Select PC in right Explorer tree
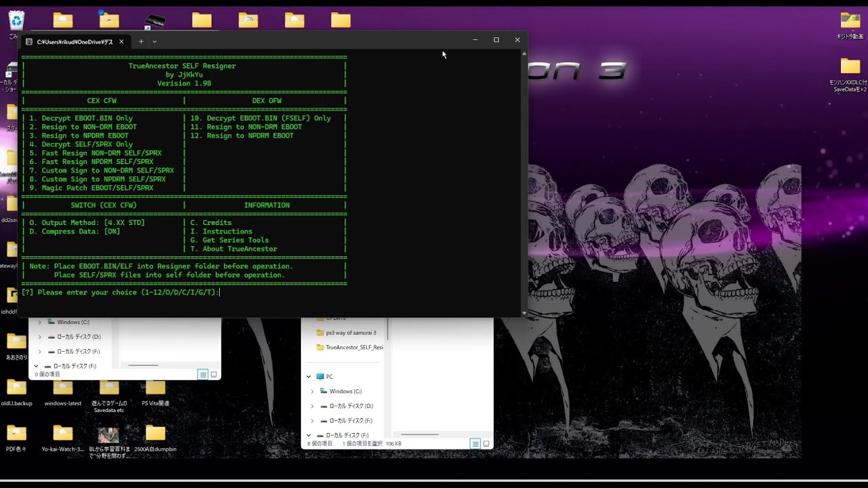This screenshot has width=868, height=488. (x=324, y=376)
